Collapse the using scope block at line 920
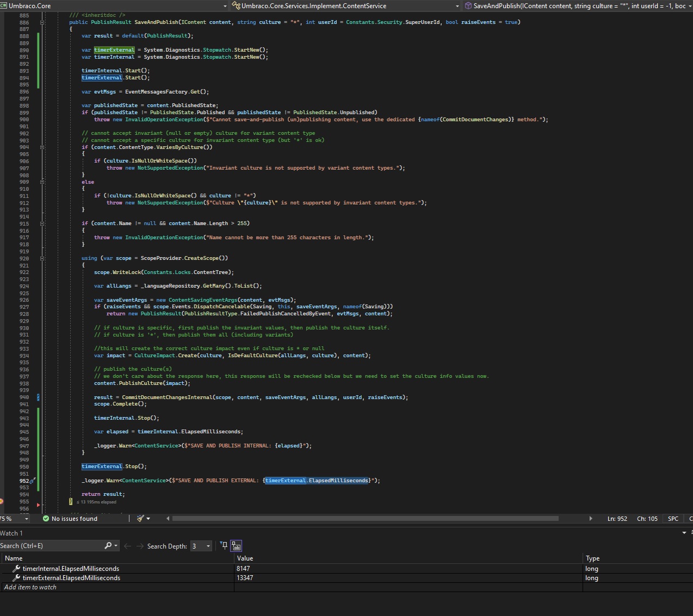This screenshot has width=693, height=616. click(42, 258)
